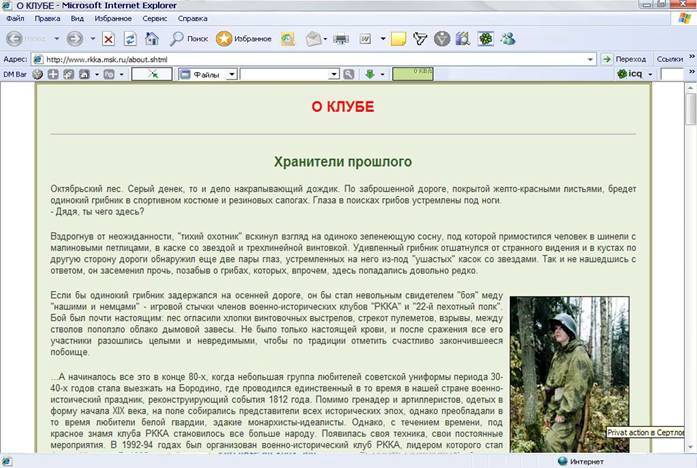Screen dimensions: 697x468
Task: Open the Файл menu
Action: [16, 19]
